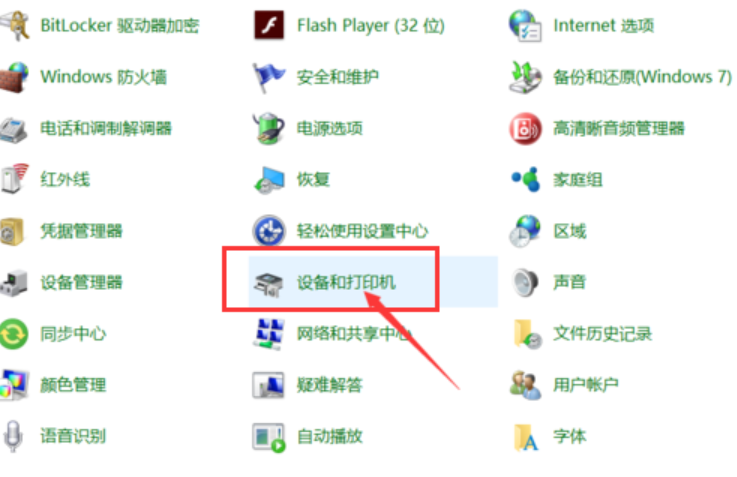The image size is (737, 477).
Task: Click the 安全和维护 blue flag icon
Action: point(268,77)
